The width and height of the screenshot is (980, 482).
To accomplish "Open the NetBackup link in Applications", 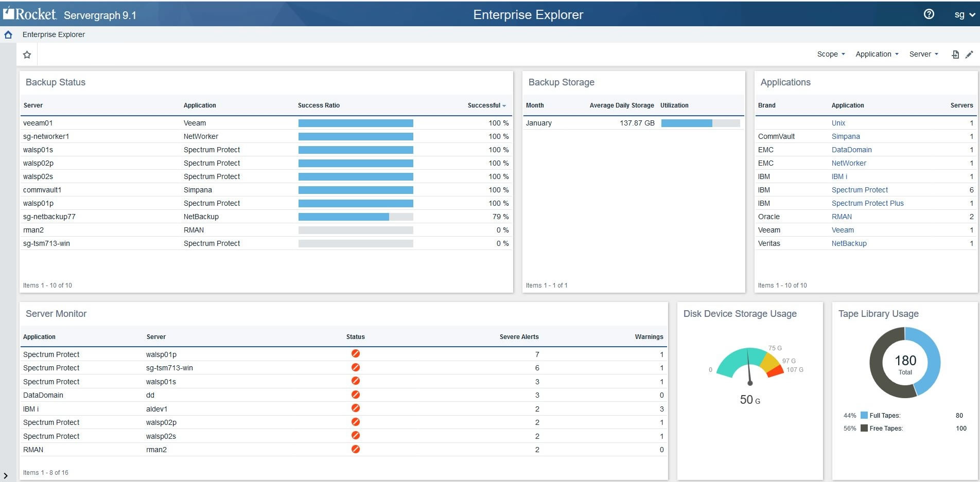I will pyautogui.click(x=849, y=243).
